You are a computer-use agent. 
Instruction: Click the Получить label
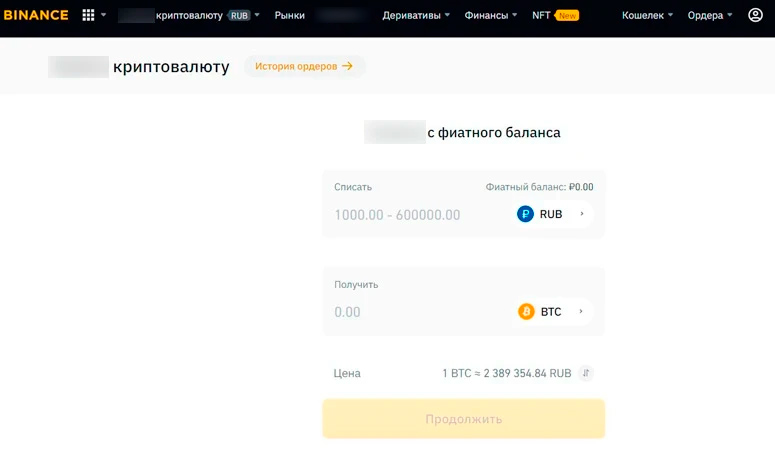[x=356, y=285]
